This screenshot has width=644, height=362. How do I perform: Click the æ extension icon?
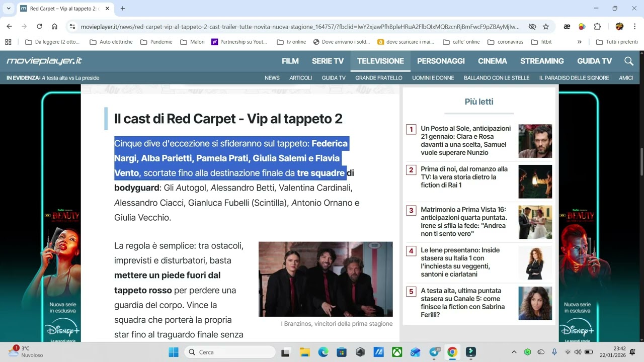click(567, 27)
